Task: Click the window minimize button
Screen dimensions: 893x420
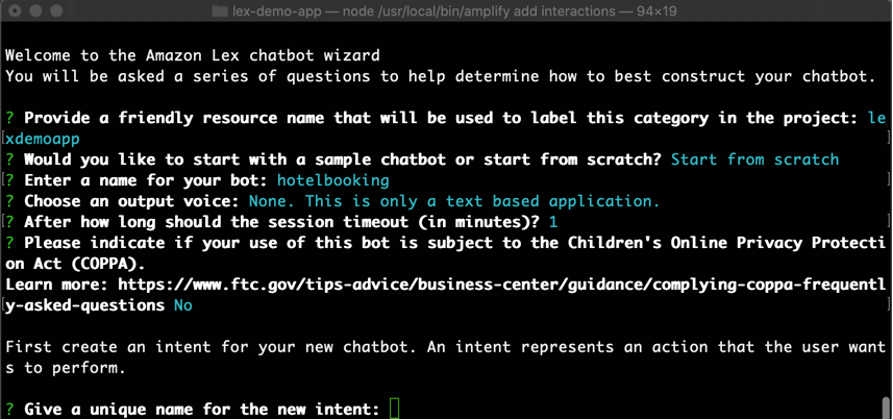Action: (36, 11)
